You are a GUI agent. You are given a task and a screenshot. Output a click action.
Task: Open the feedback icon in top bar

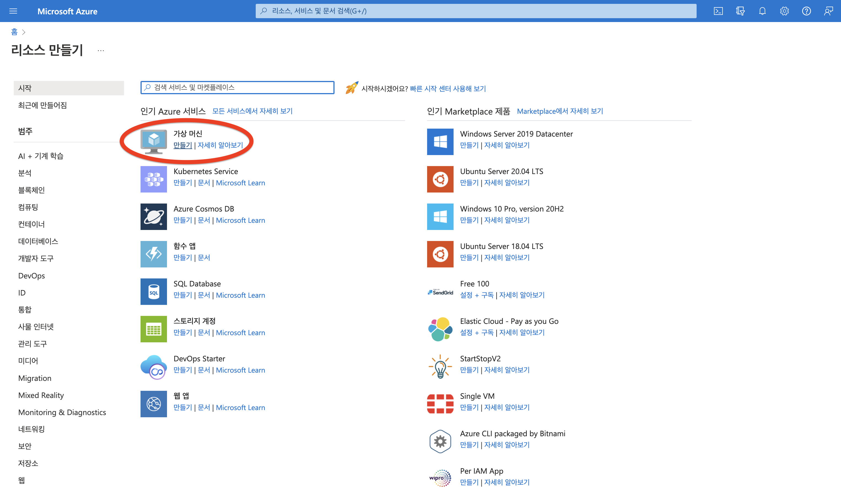click(828, 11)
